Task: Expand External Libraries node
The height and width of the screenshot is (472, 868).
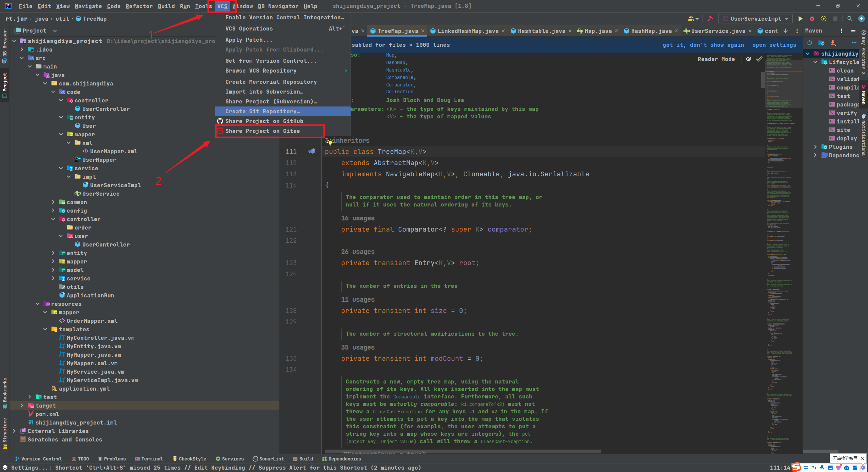Action: coord(14,431)
